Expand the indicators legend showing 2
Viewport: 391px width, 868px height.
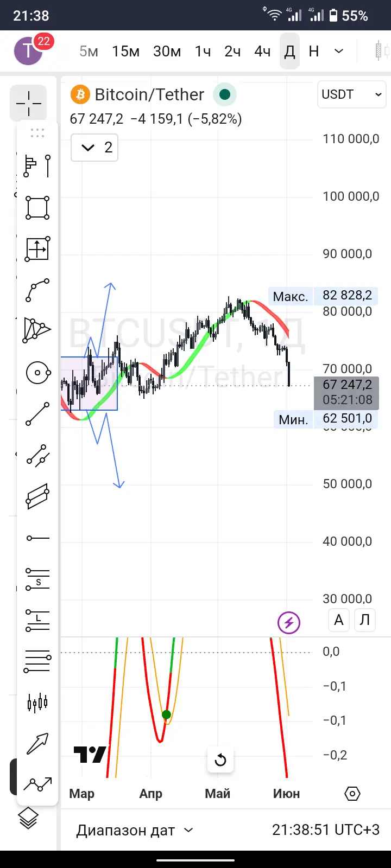coord(94,147)
